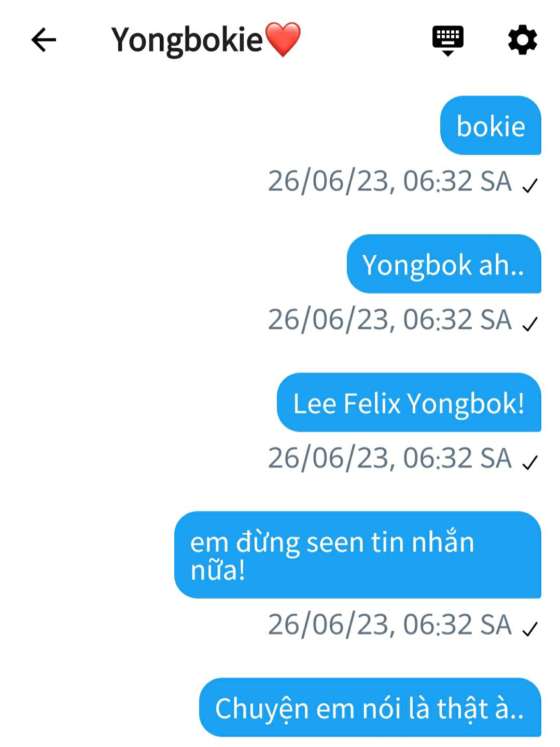Screen dimensions: 560x747
Task: Tap the red heart emoji in title
Action: (283, 39)
